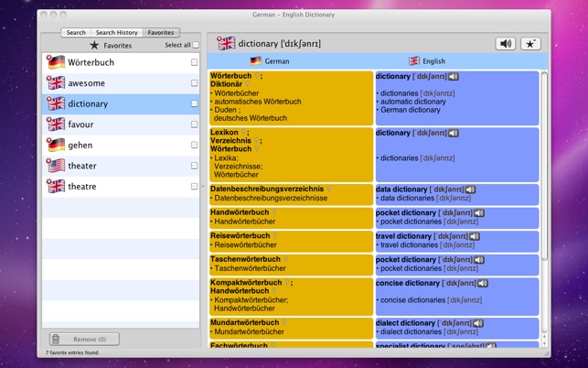Click the gender symbol after Reisewörterbuch
The width and height of the screenshot is (588, 368).
(275, 235)
